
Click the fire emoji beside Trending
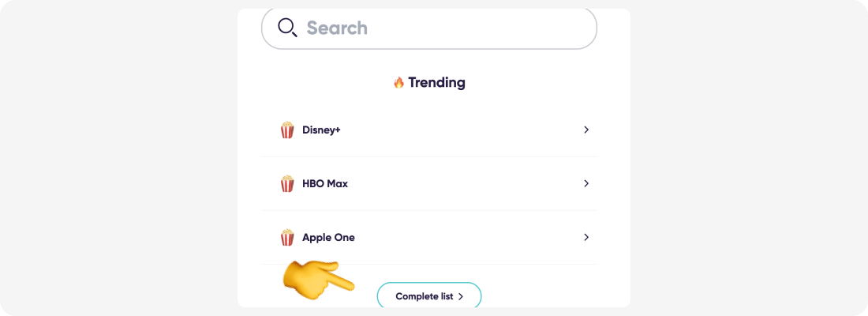pyautogui.click(x=398, y=83)
